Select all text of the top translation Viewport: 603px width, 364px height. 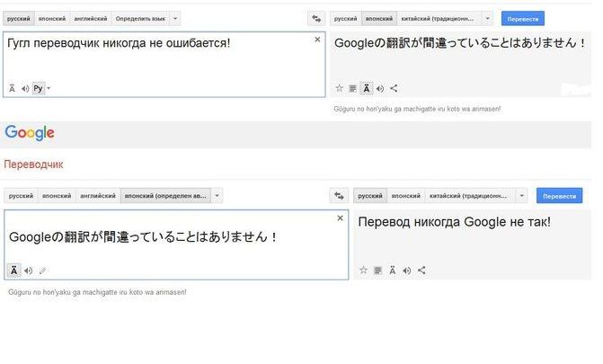coord(352,88)
